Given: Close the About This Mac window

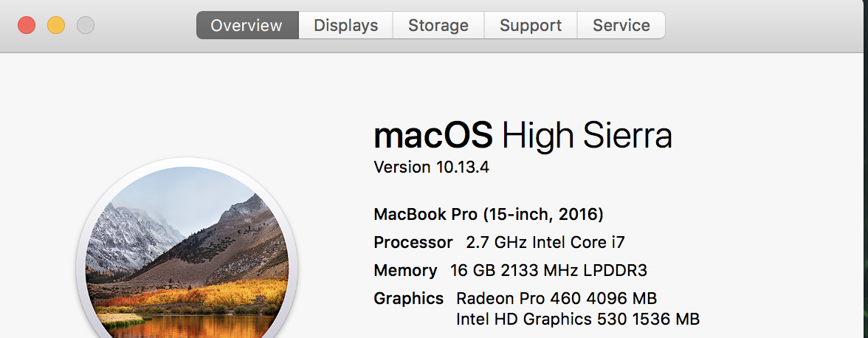Looking at the screenshot, I should pos(27,25).
